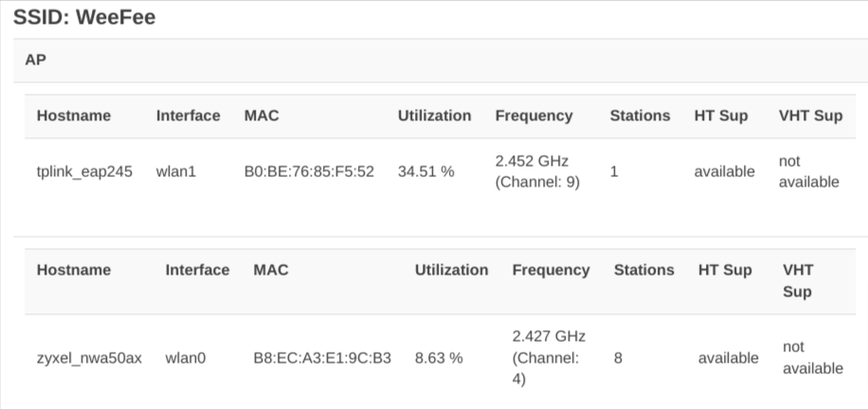
Task: Click the zyxel_nwa50ax hostname
Action: click(x=89, y=358)
